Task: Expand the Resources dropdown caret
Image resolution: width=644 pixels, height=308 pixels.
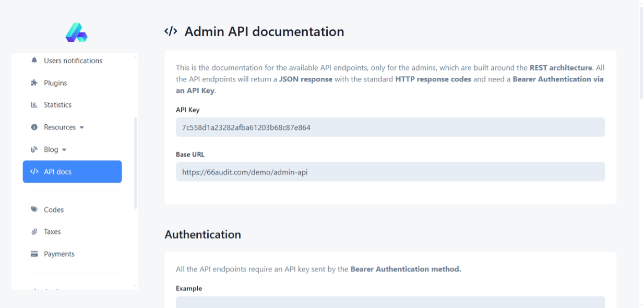Action: tap(81, 127)
